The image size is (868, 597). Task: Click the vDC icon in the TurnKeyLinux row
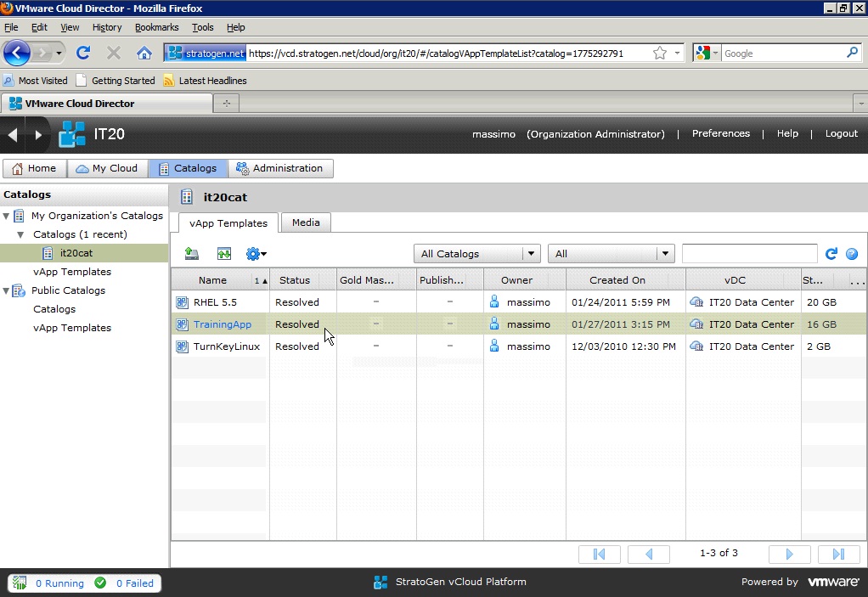(x=696, y=346)
